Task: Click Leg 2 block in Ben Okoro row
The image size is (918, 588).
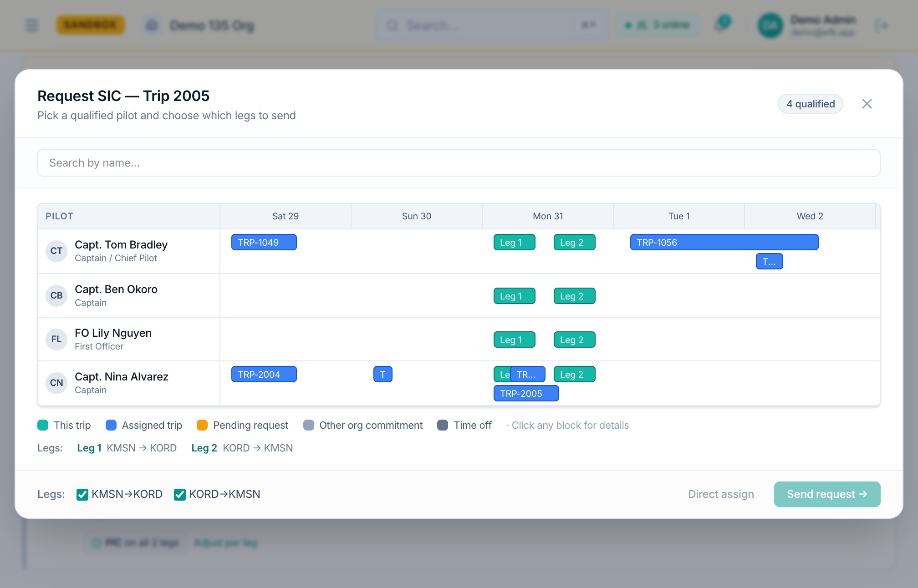Action: [575, 296]
